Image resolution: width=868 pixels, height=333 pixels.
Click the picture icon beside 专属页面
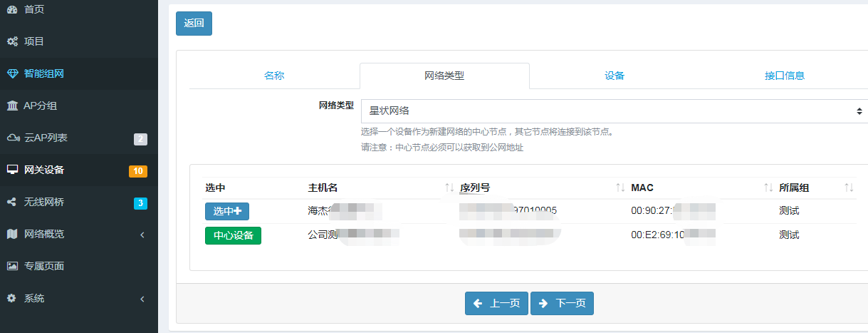[x=12, y=266]
